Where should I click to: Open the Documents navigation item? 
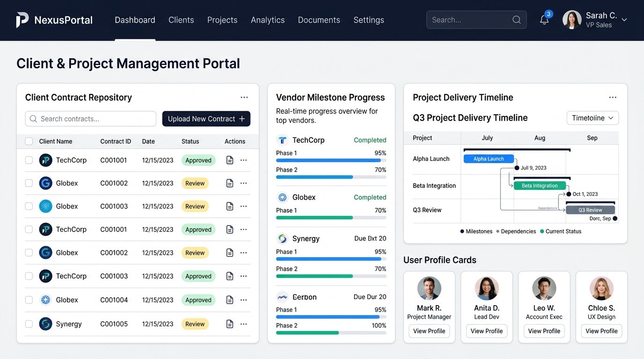click(x=319, y=20)
